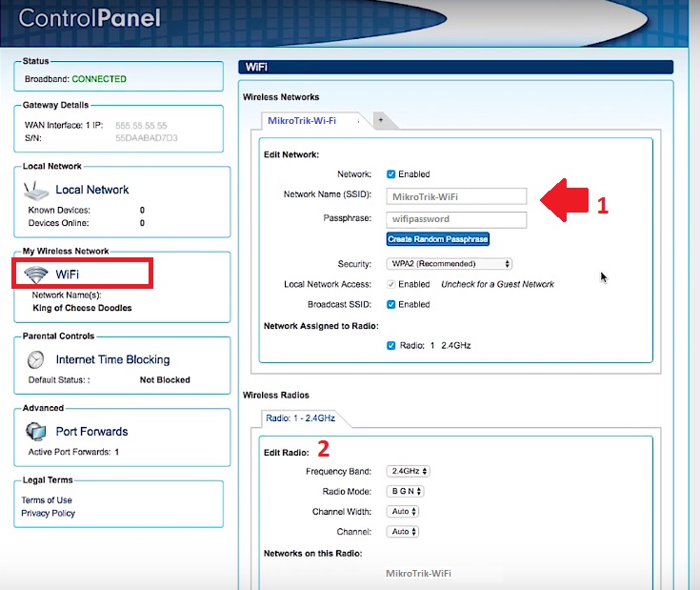Click MikroTrik-WiFi under Networks on this Radio
Viewport: 700px width, 590px height.
(x=418, y=574)
